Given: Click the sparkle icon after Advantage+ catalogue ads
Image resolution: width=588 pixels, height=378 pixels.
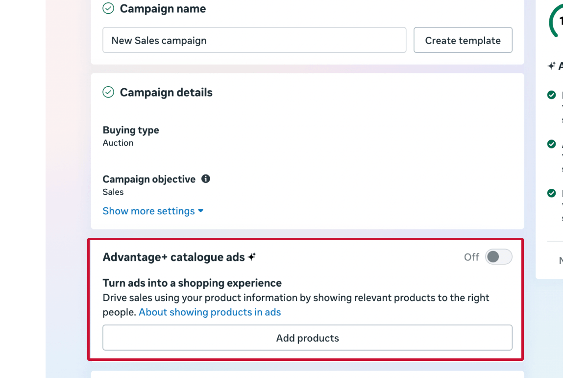Looking at the screenshot, I should [252, 257].
